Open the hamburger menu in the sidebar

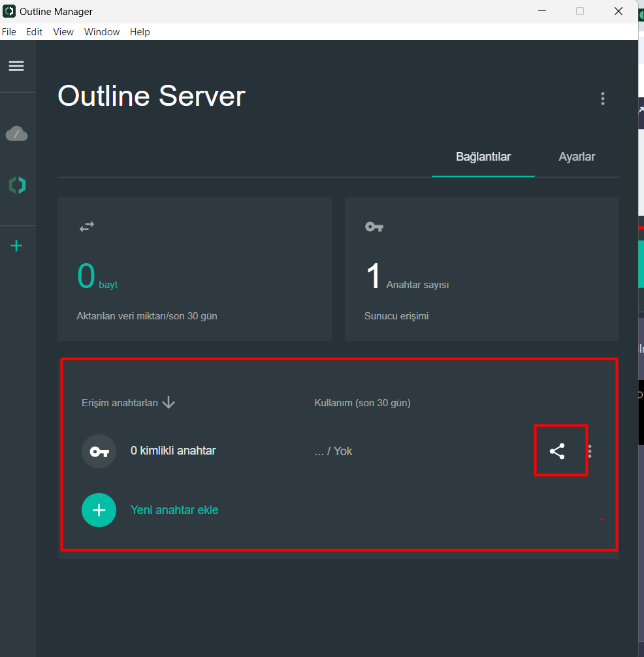[x=16, y=66]
